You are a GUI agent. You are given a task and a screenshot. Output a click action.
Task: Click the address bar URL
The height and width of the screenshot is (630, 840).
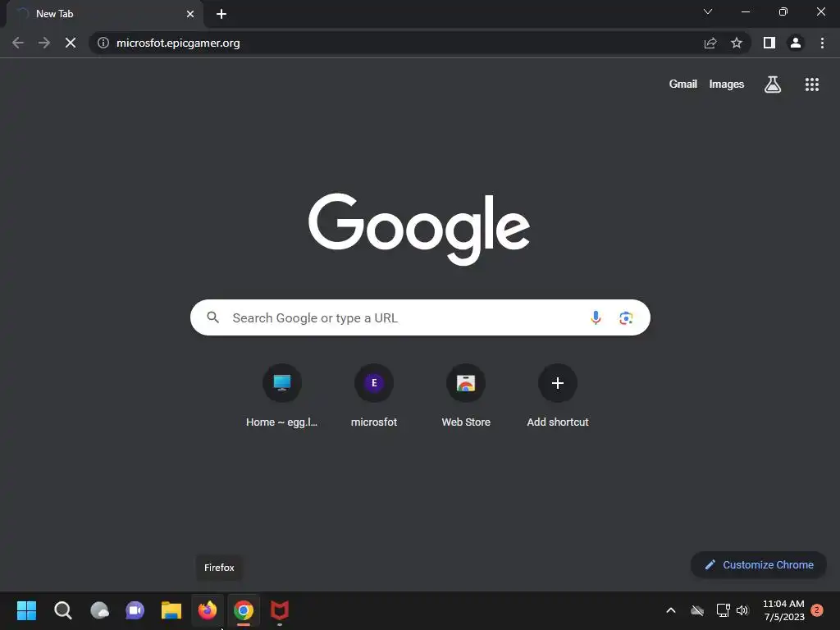[x=178, y=43]
